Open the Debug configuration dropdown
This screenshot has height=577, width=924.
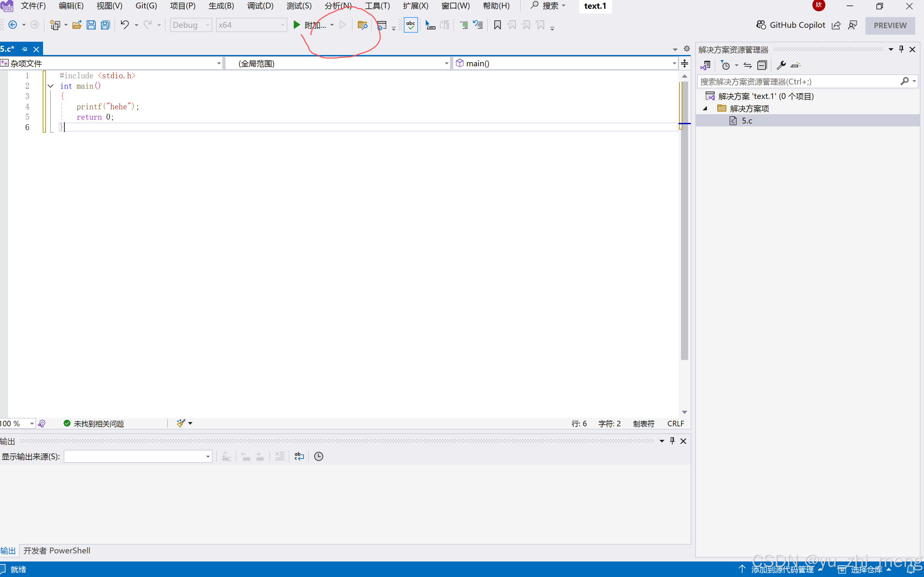pyautogui.click(x=191, y=25)
